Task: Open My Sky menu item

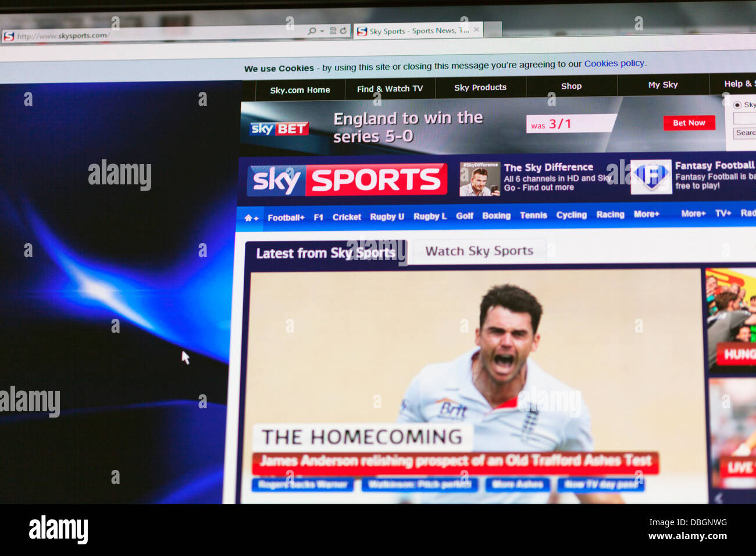Action: coord(663,85)
